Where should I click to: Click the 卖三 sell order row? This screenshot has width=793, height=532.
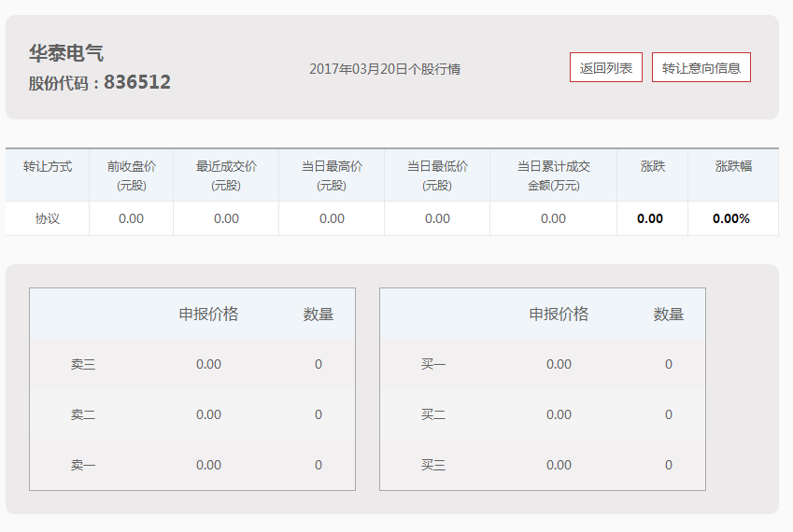click(x=192, y=364)
